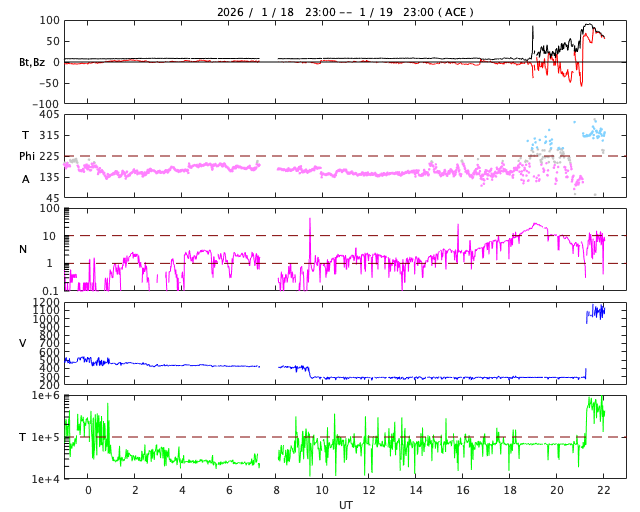Click the 'N' density axis label
Screen dimensions: 640x512
point(23,249)
